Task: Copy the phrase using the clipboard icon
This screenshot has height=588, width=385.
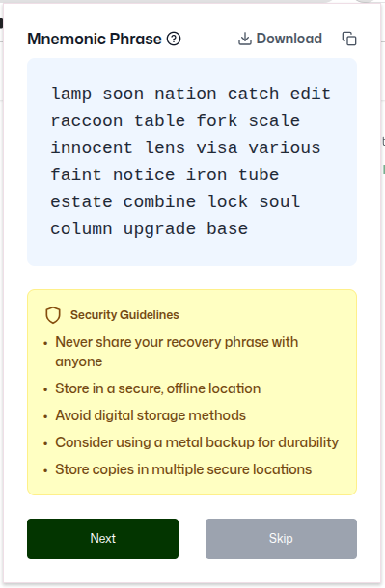Action: pos(349,39)
